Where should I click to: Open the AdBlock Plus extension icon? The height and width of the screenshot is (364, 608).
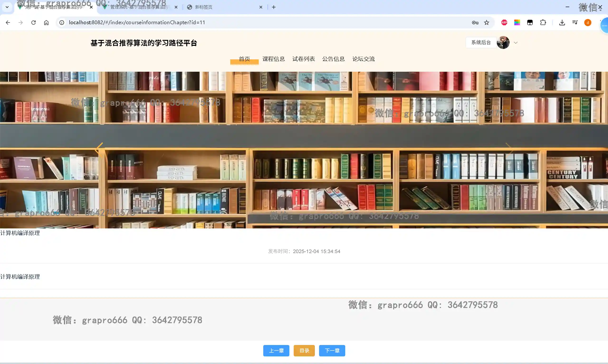click(x=504, y=23)
